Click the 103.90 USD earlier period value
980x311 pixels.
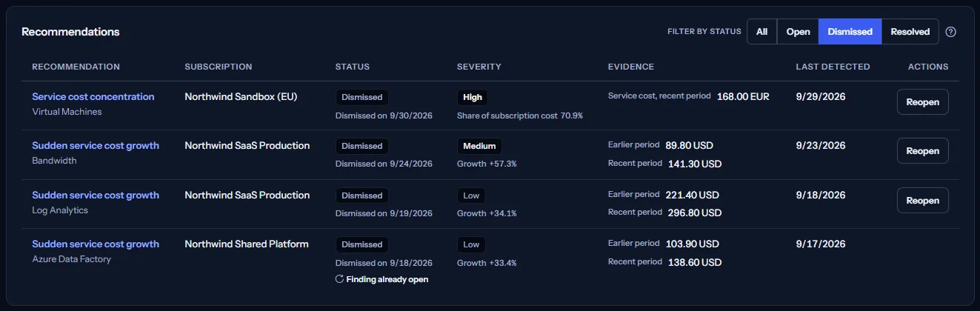(692, 244)
